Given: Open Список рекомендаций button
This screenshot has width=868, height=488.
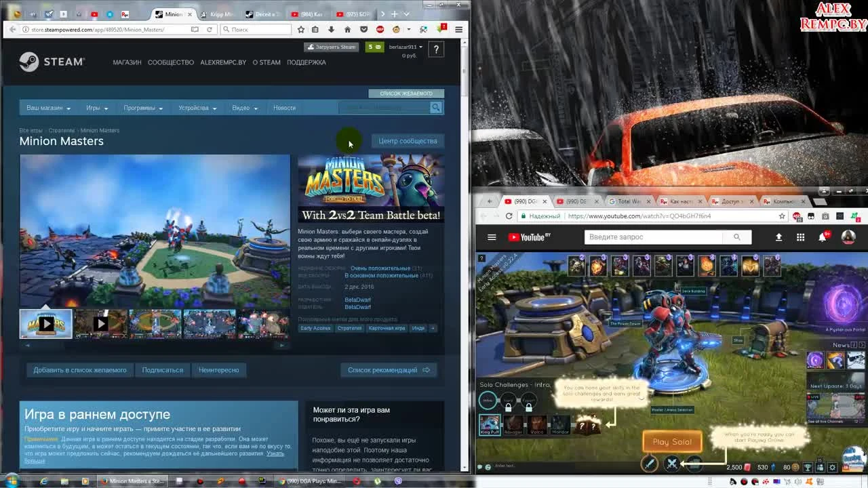Looking at the screenshot, I should (x=389, y=370).
